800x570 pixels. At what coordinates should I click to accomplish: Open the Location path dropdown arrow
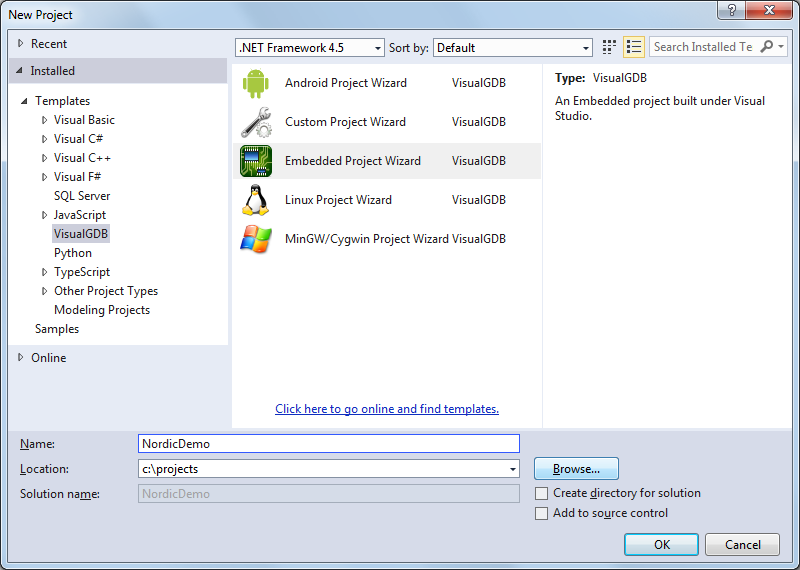(x=512, y=469)
